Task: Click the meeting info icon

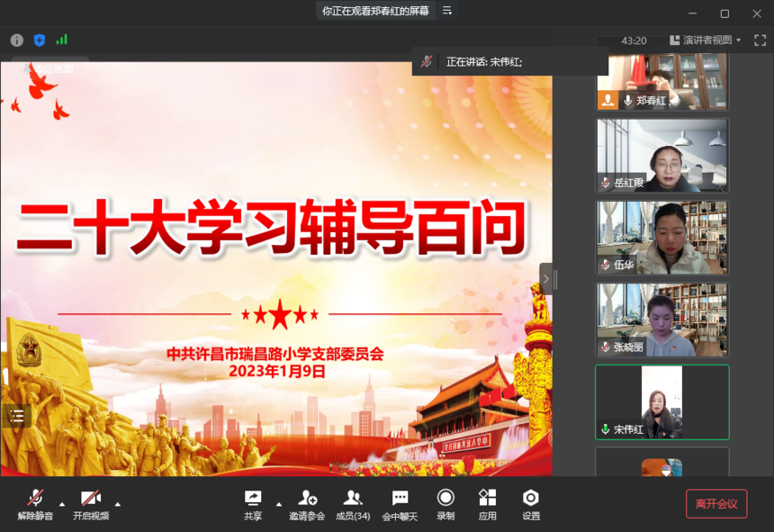Action: pyautogui.click(x=16, y=40)
